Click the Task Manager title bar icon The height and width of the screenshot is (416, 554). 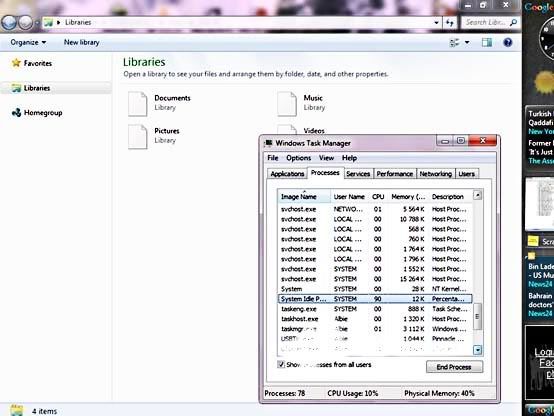(269, 143)
